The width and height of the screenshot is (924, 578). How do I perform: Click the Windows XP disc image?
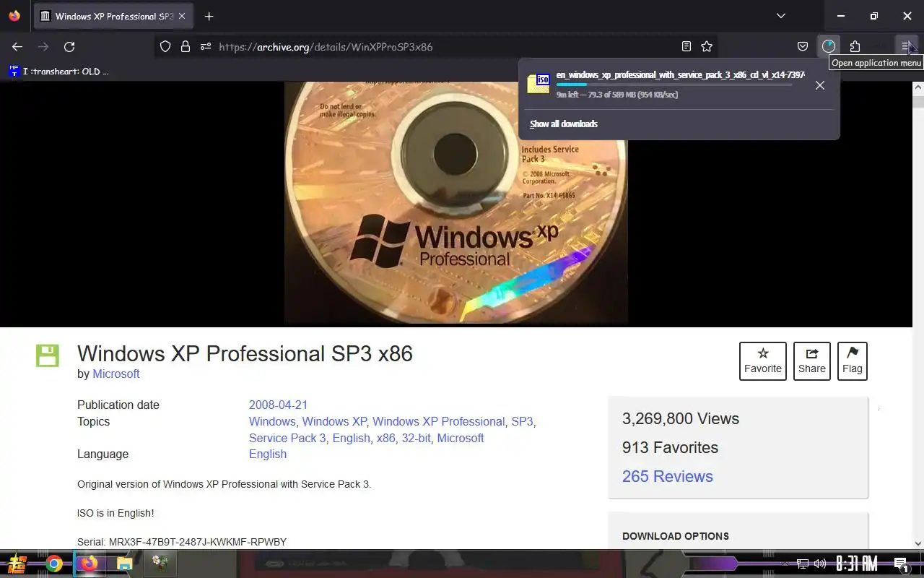point(456,202)
